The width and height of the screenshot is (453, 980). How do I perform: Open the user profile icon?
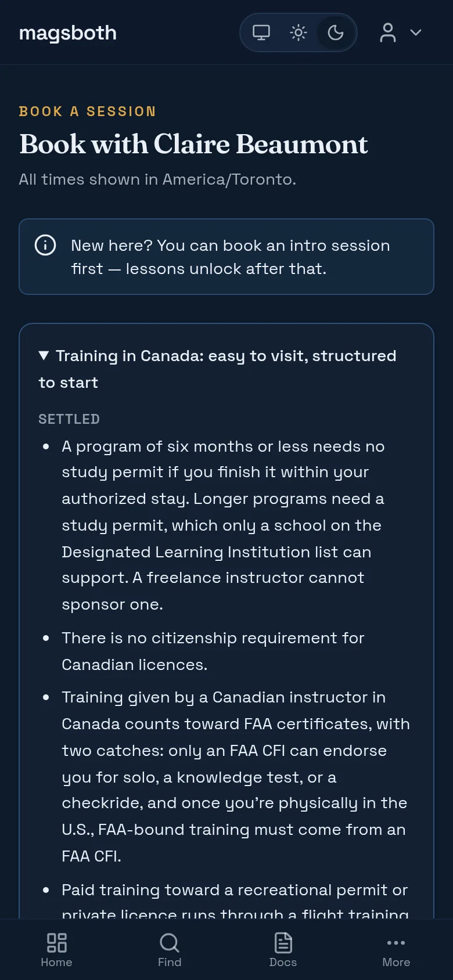coord(388,33)
